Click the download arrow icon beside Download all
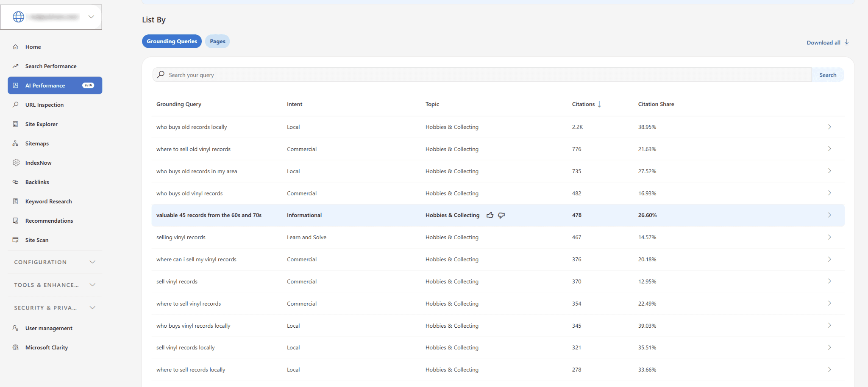 coord(846,42)
